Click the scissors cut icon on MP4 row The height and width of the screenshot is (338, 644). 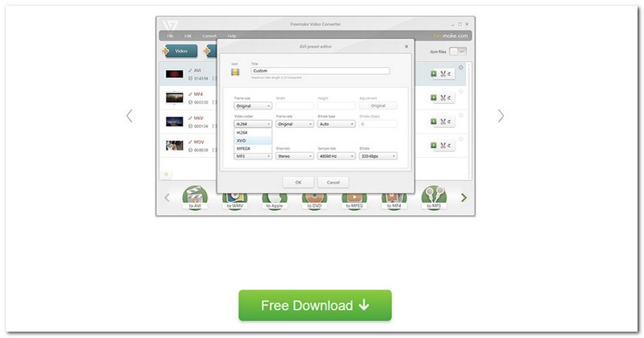pos(444,97)
